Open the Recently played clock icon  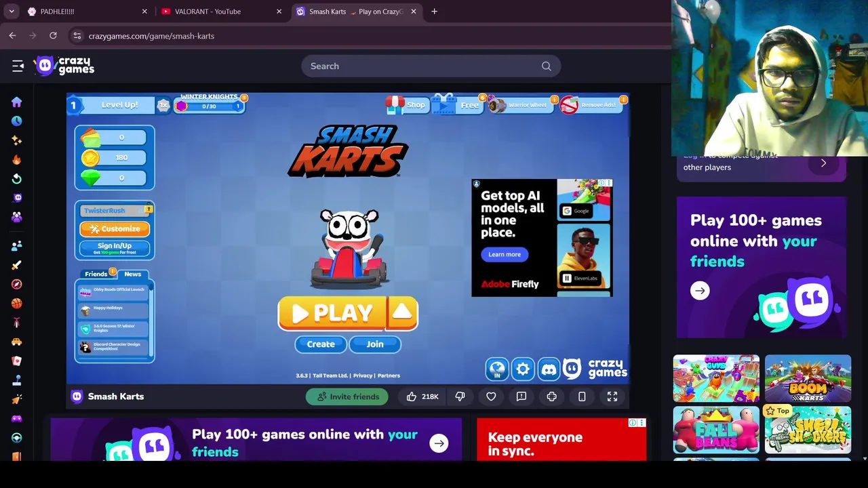coord(17,121)
